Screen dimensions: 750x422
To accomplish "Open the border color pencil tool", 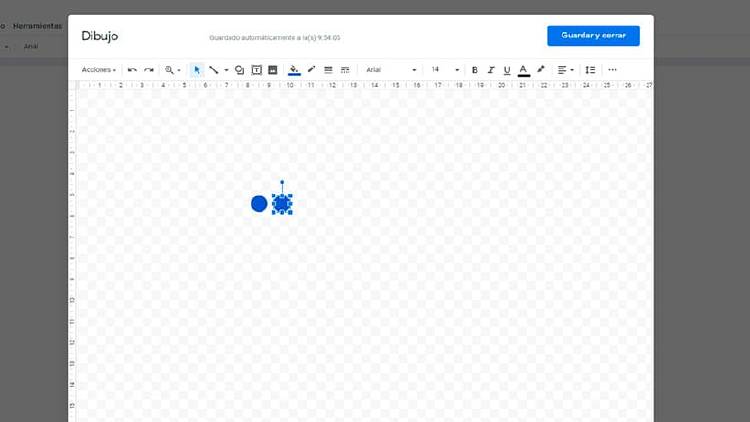I will [x=311, y=70].
